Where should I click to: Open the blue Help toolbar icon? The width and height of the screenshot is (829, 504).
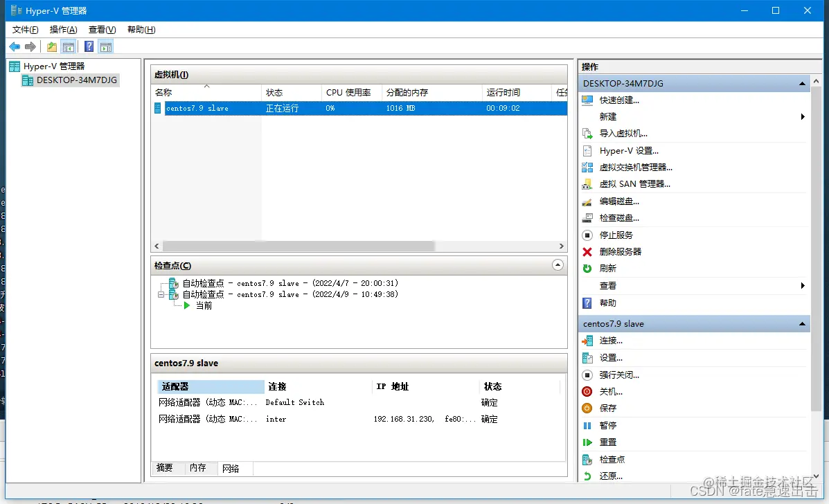click(89, 47)
